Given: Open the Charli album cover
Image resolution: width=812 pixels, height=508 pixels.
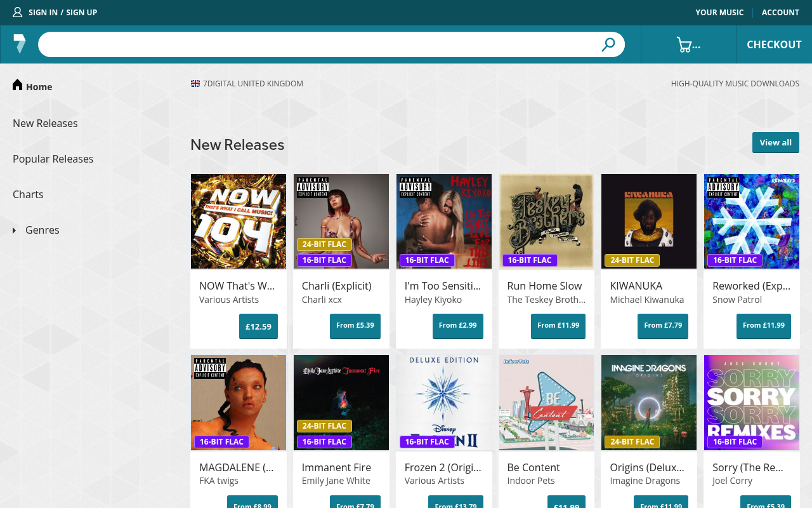Looking at the screenshot, I should point(341,221).
